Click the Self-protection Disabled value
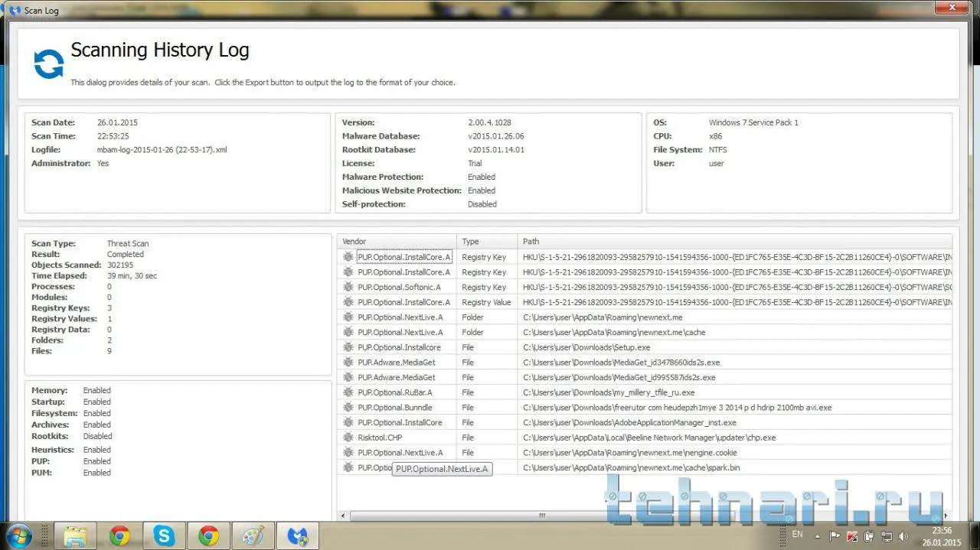Image resolution: width=980 pixels, height=550 pixels. click(482, 204)
